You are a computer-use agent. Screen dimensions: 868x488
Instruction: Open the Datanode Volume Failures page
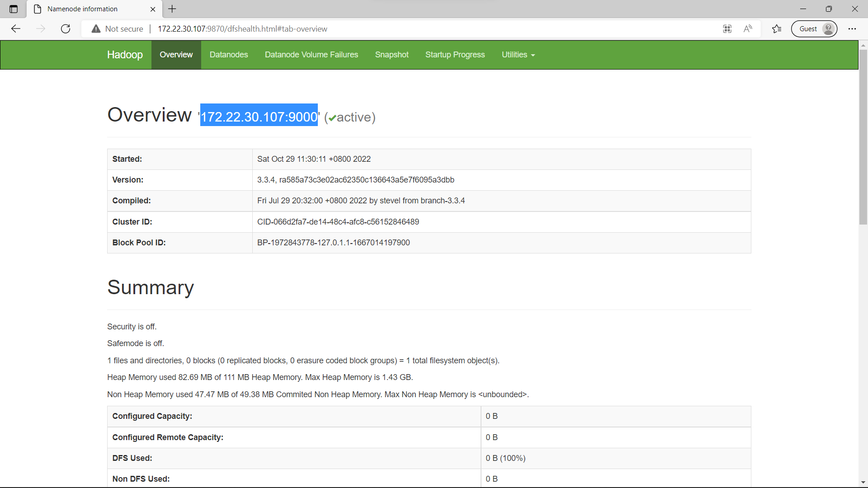point(311,55)
